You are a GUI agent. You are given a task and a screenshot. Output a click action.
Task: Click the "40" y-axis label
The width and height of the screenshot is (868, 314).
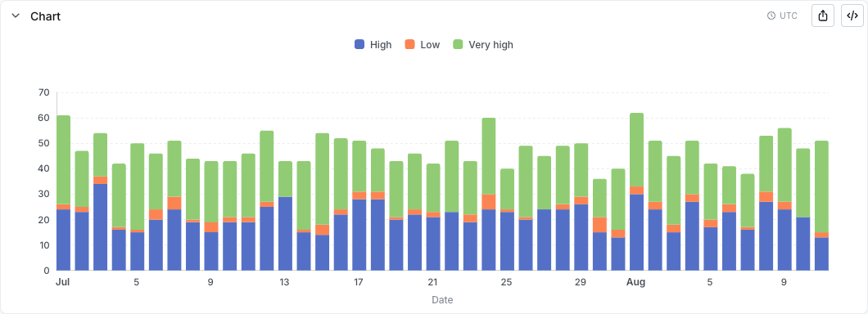(44, 168)
